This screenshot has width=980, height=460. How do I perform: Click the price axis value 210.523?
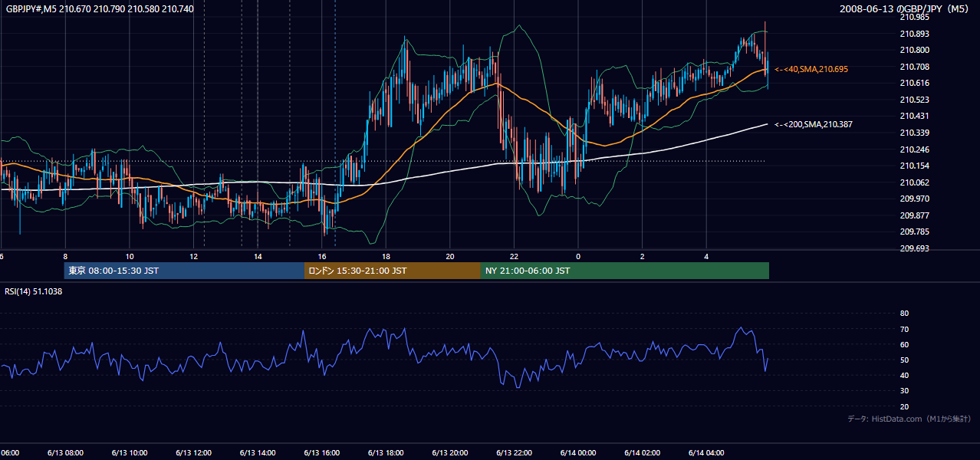point(914,100)
